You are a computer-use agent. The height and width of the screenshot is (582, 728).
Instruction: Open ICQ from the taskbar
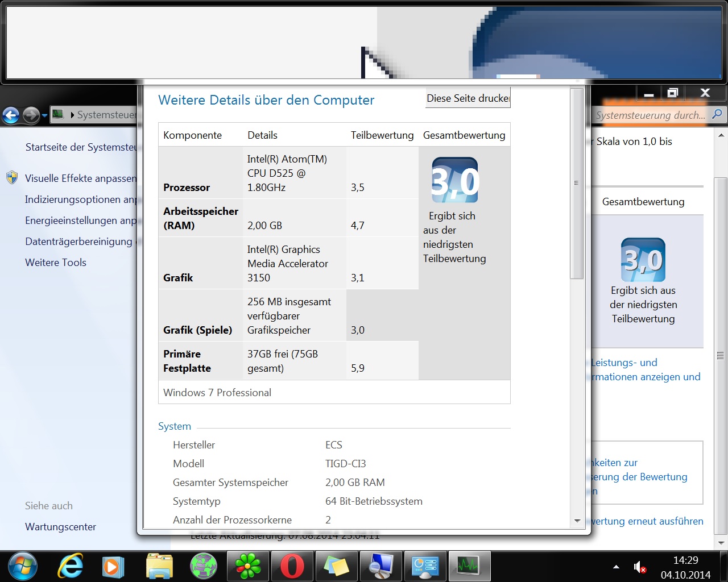[247, 567]
